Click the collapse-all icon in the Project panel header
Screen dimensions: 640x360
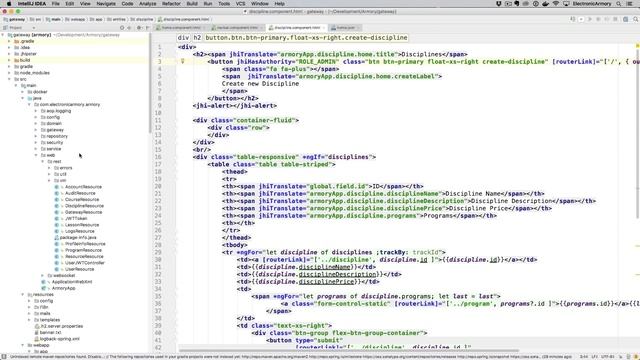tap(129, 28)
